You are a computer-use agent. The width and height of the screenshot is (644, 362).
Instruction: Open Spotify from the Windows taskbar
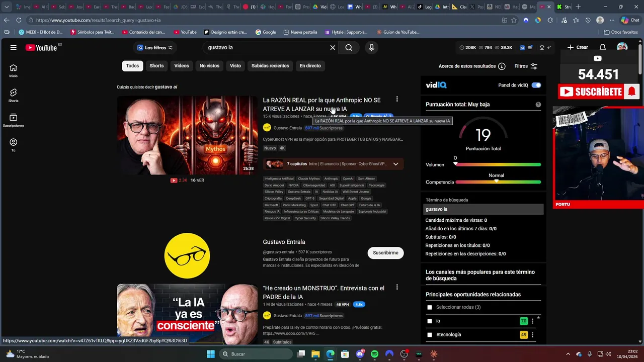coord(374,354)
